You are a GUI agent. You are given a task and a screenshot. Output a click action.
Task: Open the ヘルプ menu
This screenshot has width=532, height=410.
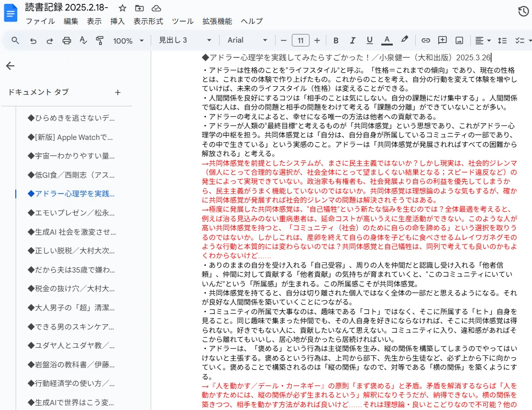(252, 21)
